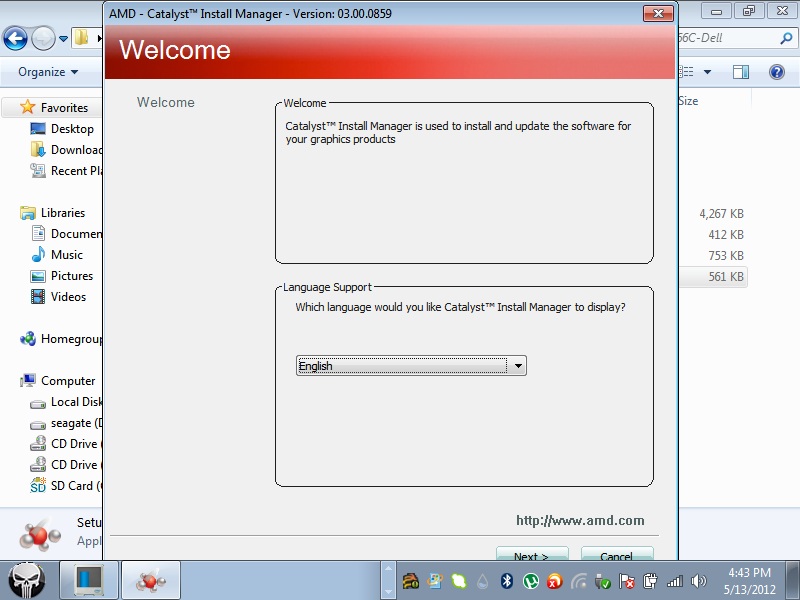The height and width of the screenshot is (600, 800).
Task: Open Pictures library in navigation pane
Action: pyautogui.click(x=72, y=276)
